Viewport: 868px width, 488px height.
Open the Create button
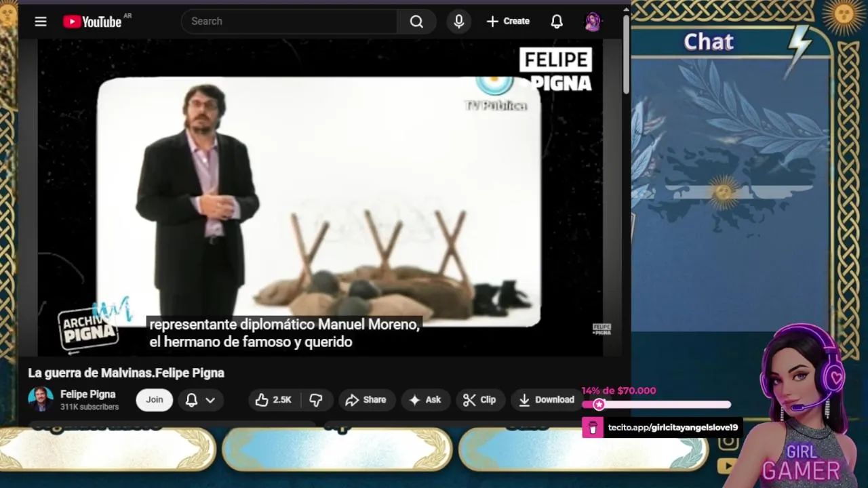coord(508,22)
